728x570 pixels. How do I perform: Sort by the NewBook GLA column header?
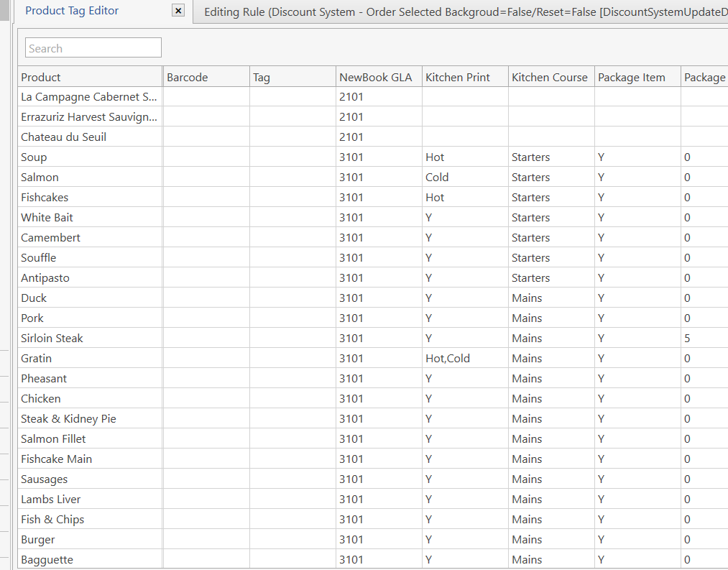pos(379,77)
